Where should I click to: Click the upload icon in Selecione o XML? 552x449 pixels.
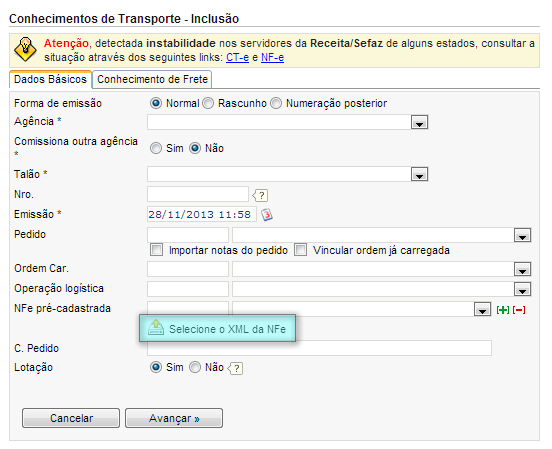click(x=156, y=327)
